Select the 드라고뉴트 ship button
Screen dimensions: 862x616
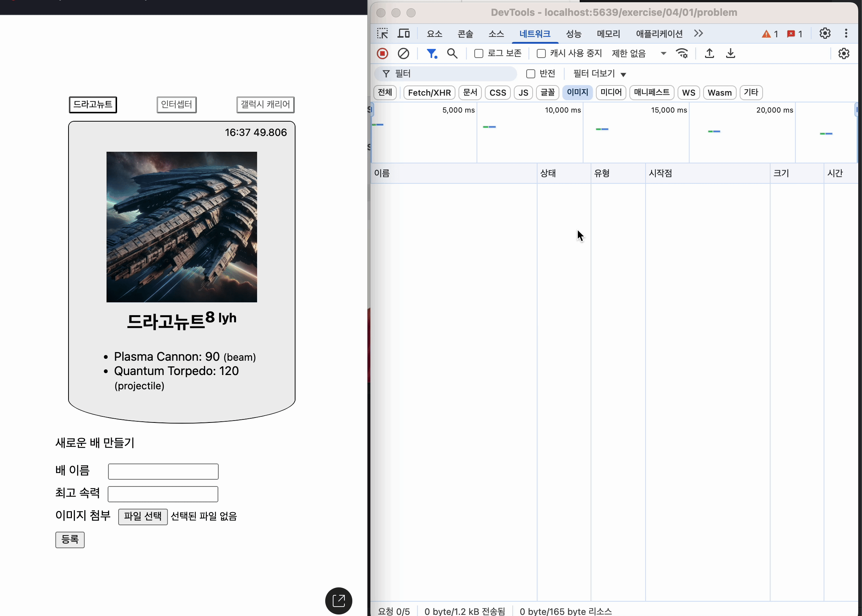coord(93,104)
